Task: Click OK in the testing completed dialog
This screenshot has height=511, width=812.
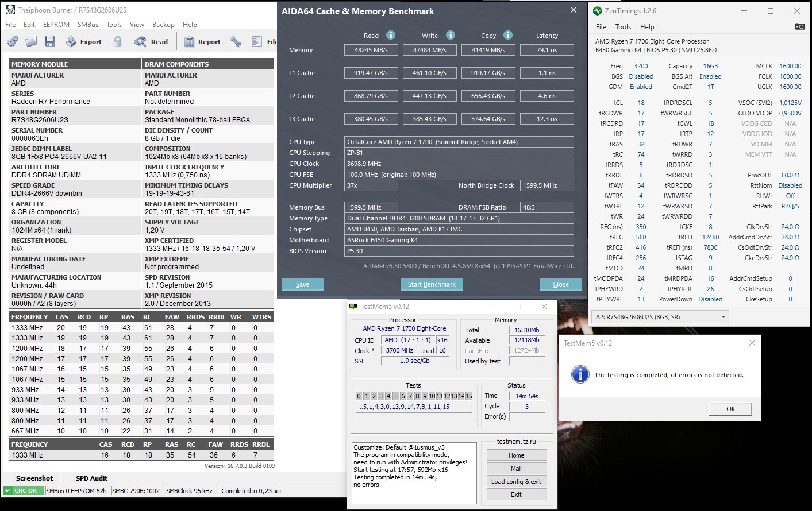Action: click(x=730, y=409)
